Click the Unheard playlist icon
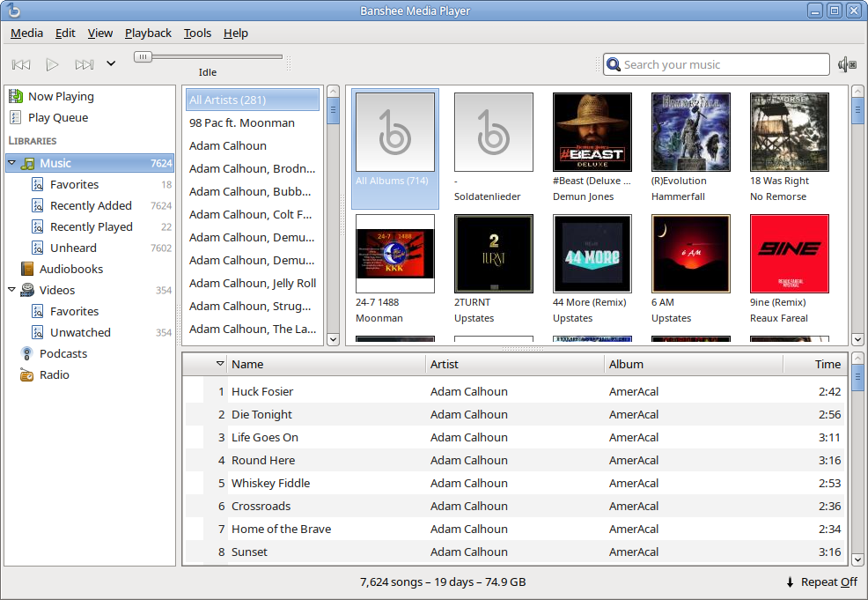The image size is (868, 600). coord(38,248)
